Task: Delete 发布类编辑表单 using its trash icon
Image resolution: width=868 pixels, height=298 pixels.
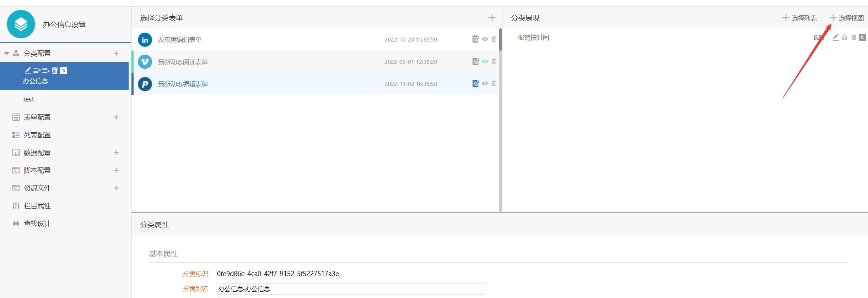Action: (x=494, y=39)
